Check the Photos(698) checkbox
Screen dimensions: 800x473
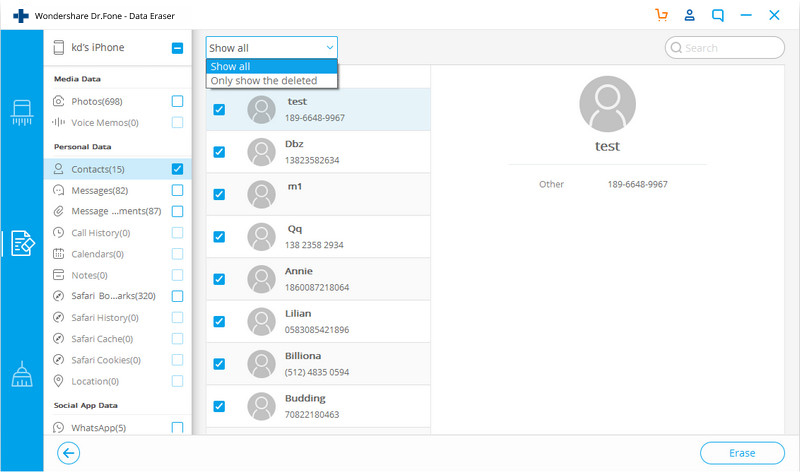(x=177, y=101)
